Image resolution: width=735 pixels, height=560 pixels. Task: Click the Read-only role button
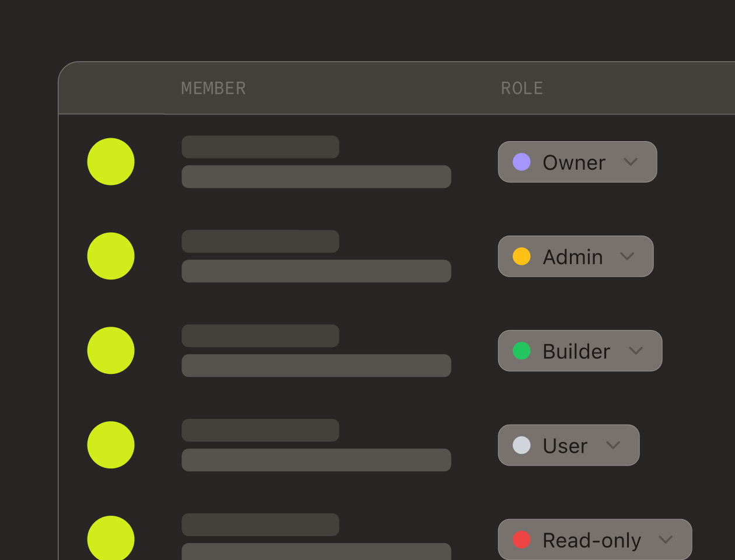(594, 540)
